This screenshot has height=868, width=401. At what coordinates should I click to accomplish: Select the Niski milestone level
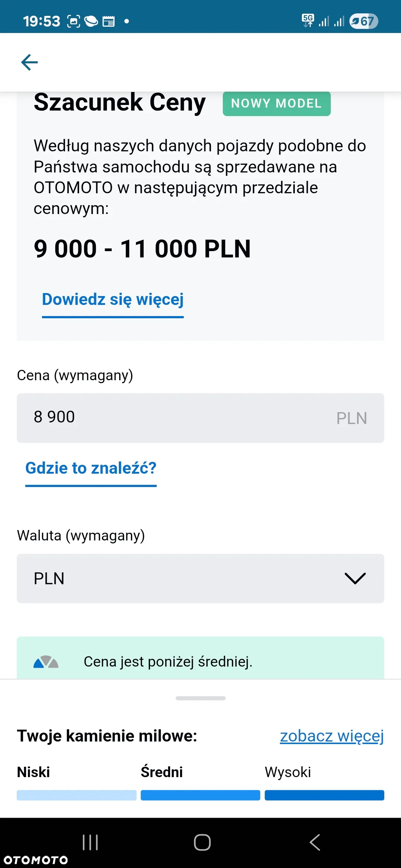point(33,772)
